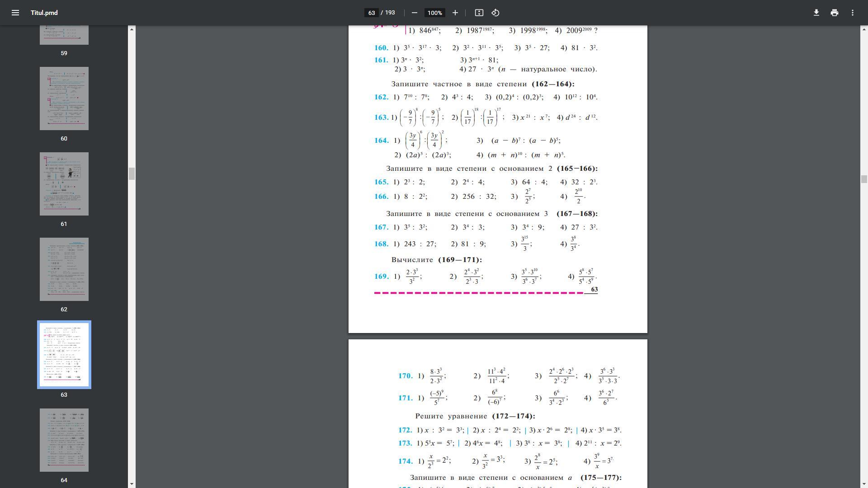This screenshot has height=488, width=868.
Task: Select page 61 thumbnail
Action: point(64,184)
